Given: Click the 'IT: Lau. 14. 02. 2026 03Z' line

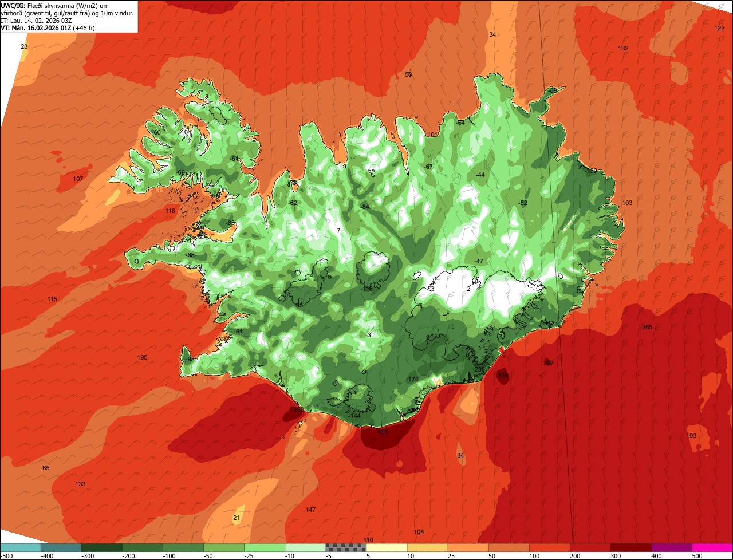Looking at the screenshot, I should pyautogui.click(x=36, y=21).
